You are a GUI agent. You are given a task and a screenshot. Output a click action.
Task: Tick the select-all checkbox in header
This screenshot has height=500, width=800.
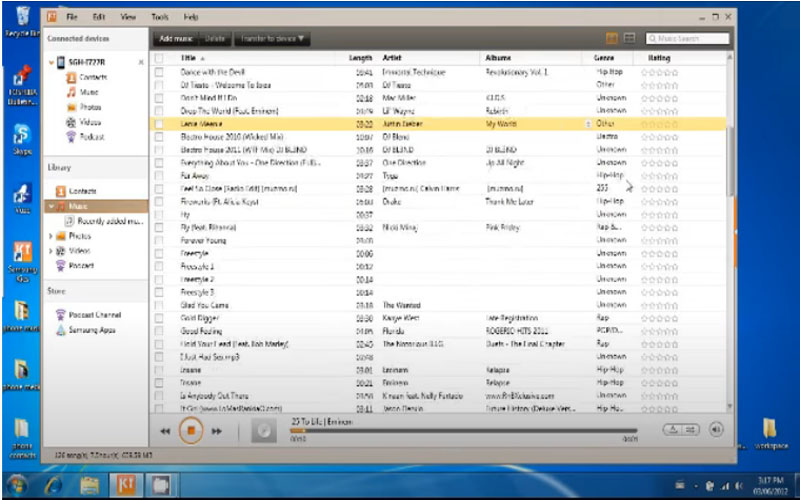coord(159,58)
